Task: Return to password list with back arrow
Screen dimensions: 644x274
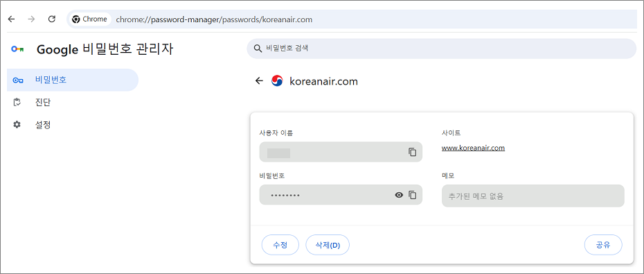Action: (x=259, y=81)
